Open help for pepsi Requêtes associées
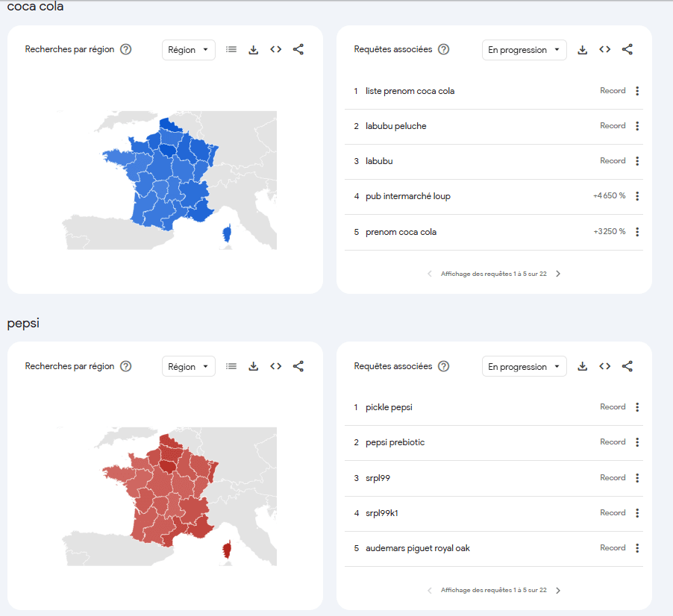This screenshot has height=616, width=673. point(443,366)
